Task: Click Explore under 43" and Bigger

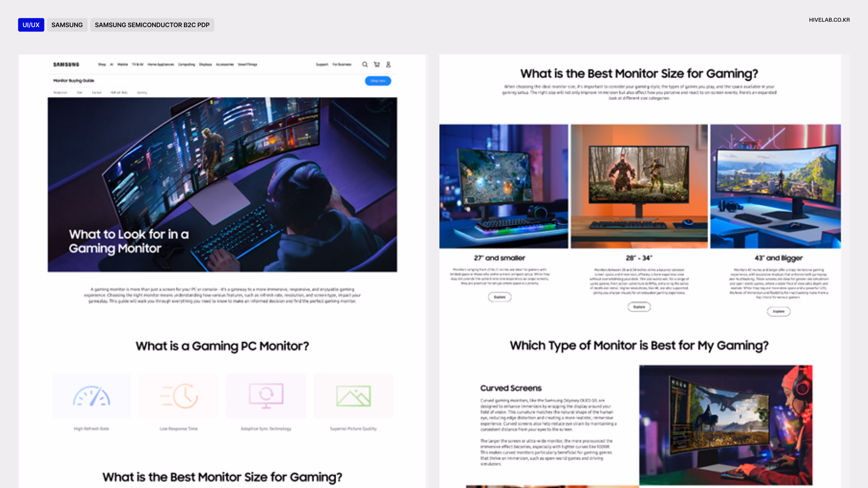Action: (x=779, y=311)
